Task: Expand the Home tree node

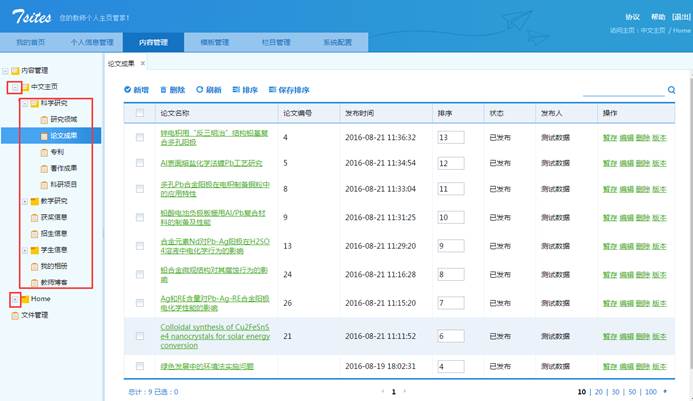Action: [13, 299]
